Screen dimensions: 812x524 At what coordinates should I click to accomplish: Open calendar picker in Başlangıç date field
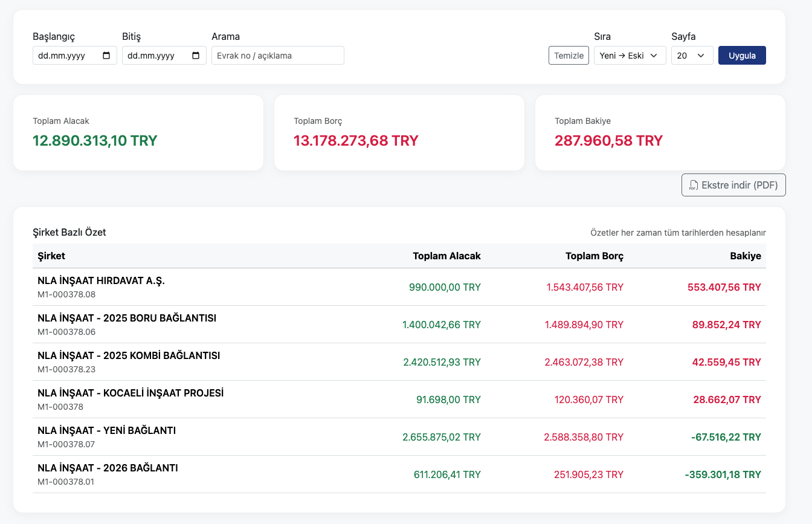[x=106, y=56]
